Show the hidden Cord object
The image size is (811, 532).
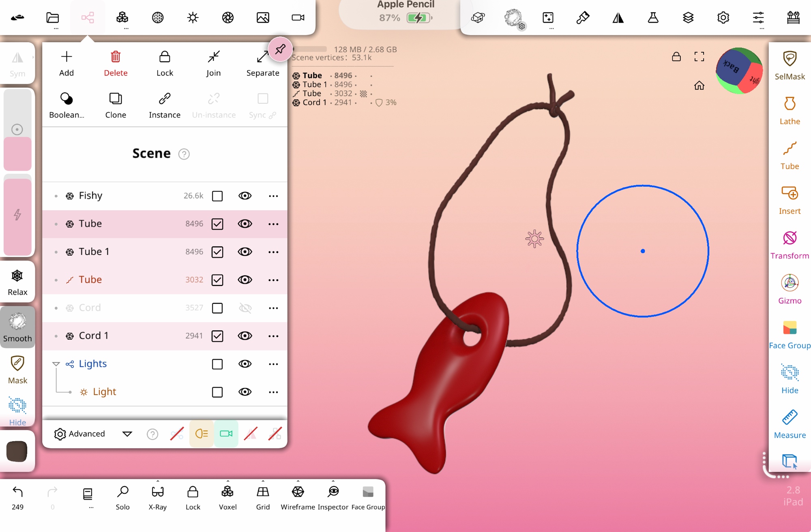point(245,308)
